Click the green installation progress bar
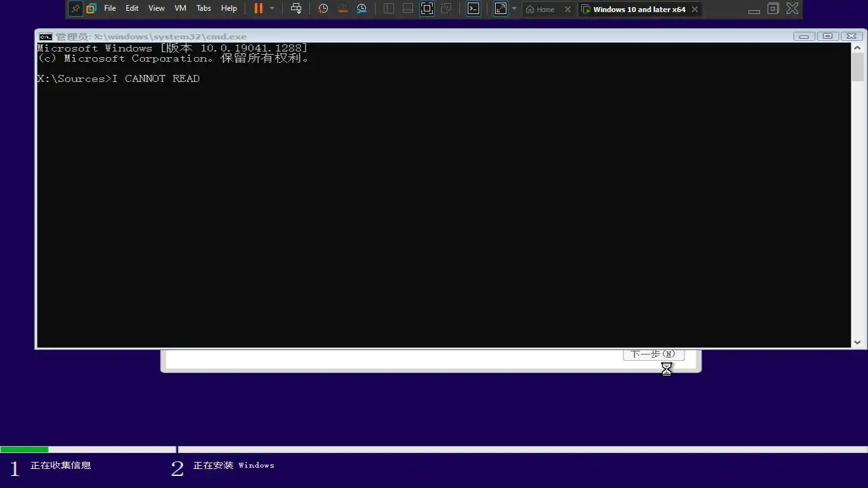The width and height of the screenshot is (868, 488). pyautogui.click(x=24, y=449)
